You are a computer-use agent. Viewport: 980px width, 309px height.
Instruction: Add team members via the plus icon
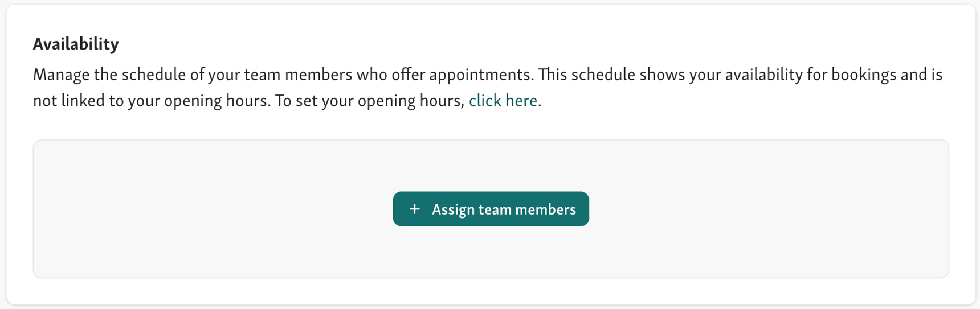pyautogui.click(x=415, y=209)
